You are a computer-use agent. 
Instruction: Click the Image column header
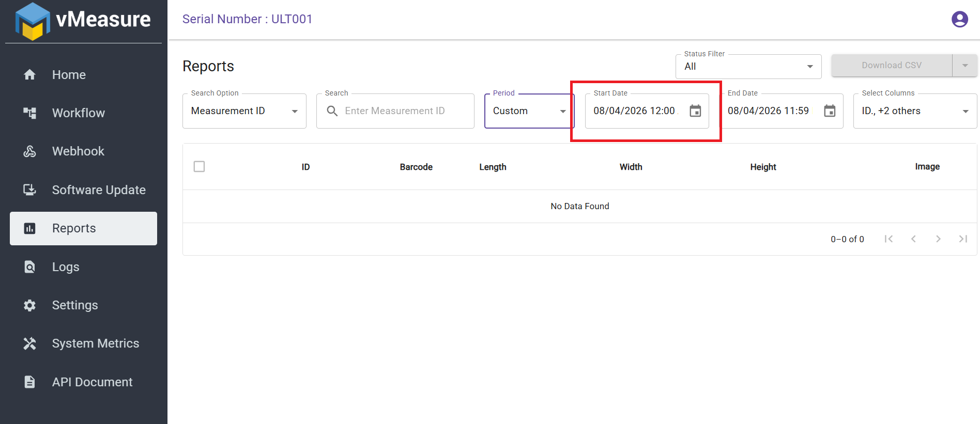click(x=927, y=167)
